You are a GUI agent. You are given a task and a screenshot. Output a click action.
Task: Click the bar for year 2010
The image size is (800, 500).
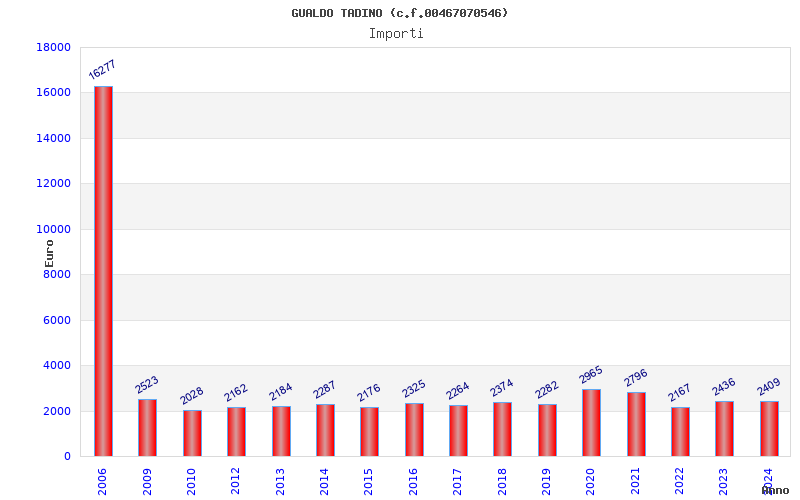click(192, 433)
